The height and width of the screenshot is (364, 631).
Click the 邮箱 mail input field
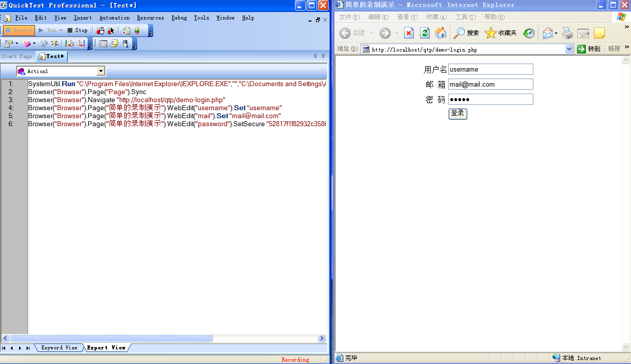pos(490,84)
